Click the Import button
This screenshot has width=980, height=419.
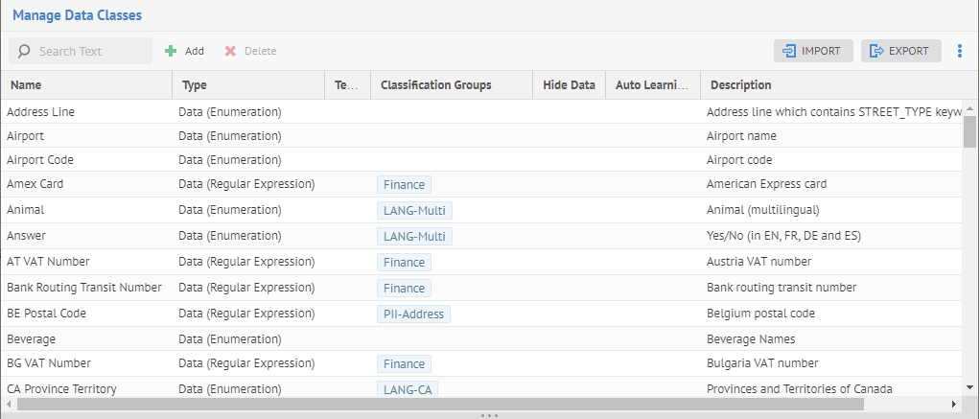pos(811,51)
